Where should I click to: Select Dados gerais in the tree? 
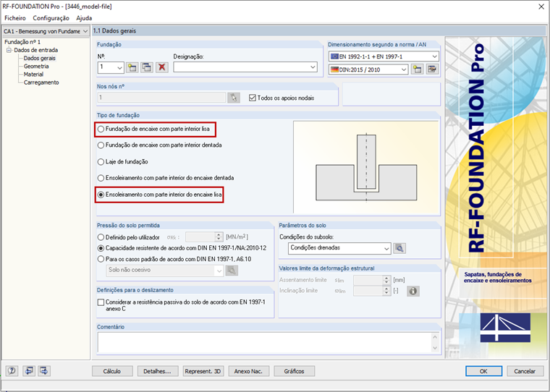pos(39,58)
